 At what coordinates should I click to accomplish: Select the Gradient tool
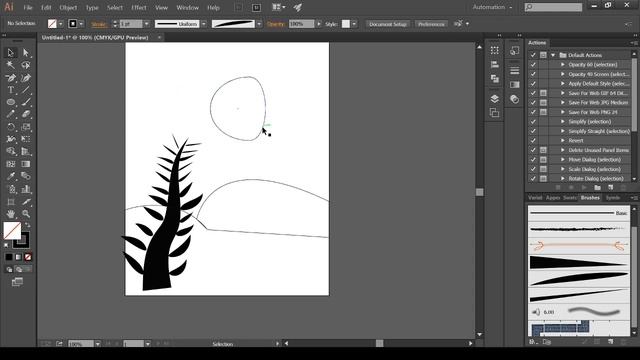pos(26,164)
